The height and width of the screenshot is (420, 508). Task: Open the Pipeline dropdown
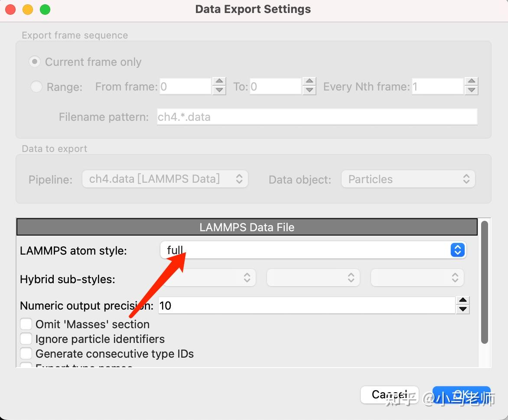click(165, 179)
